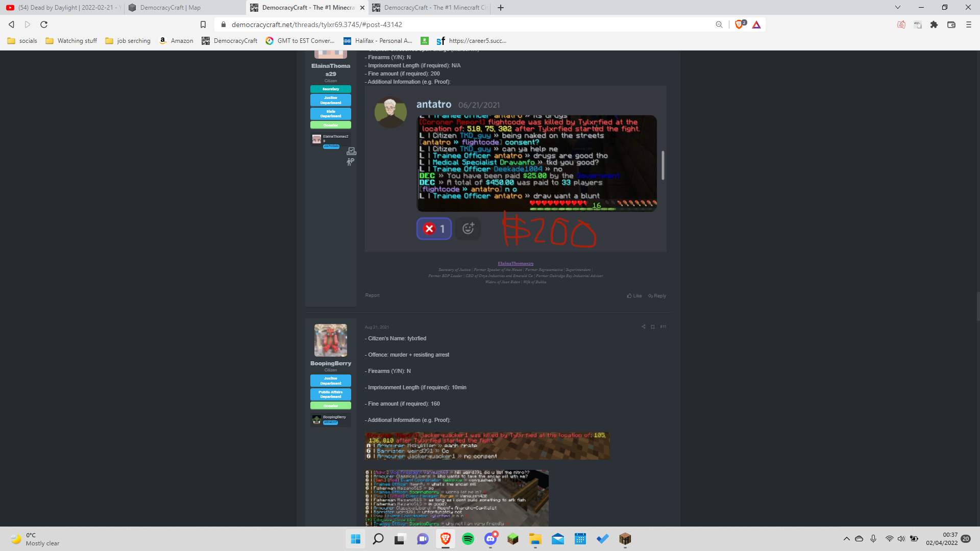Open jackerquacker1 coroner report screenshot
This screenshot has width=980, height=551.
coord(487,446)
